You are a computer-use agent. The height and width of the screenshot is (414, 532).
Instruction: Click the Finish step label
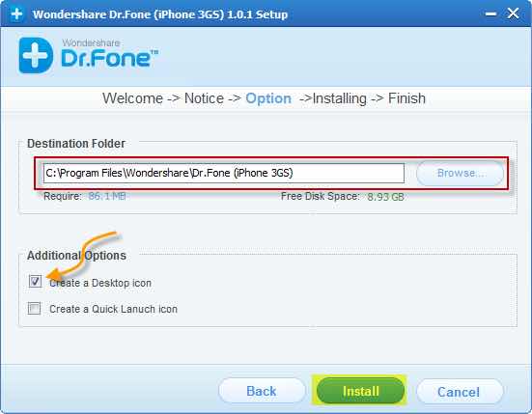pos(406,98)
